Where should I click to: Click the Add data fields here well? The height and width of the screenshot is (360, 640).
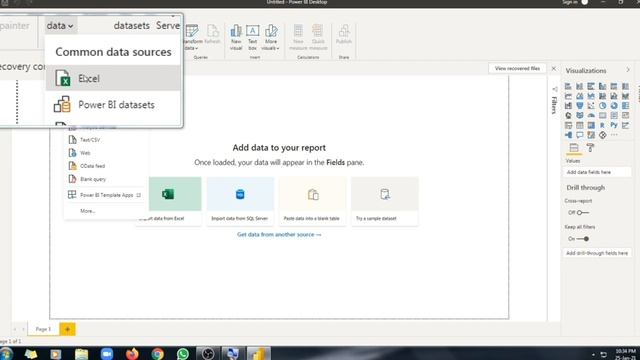[597, 172]
